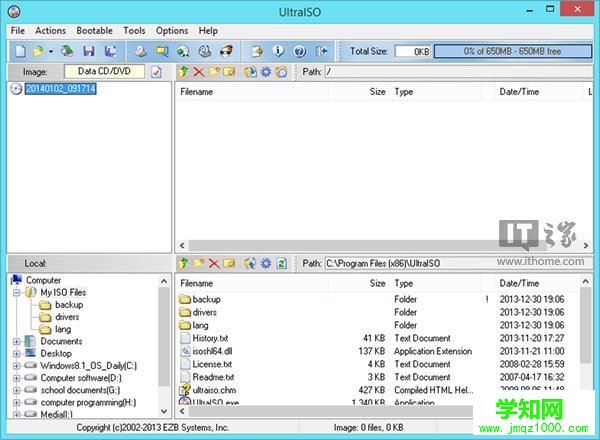The image size is (600, 440).
Task: Expand the school documents(G:) drive node
Action: (x=16, y=390)
